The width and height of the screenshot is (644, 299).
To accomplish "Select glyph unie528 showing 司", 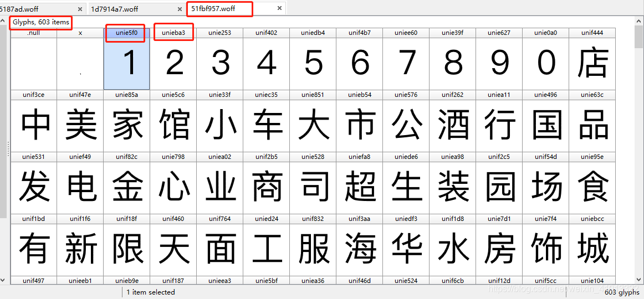I will click(313, 183).
